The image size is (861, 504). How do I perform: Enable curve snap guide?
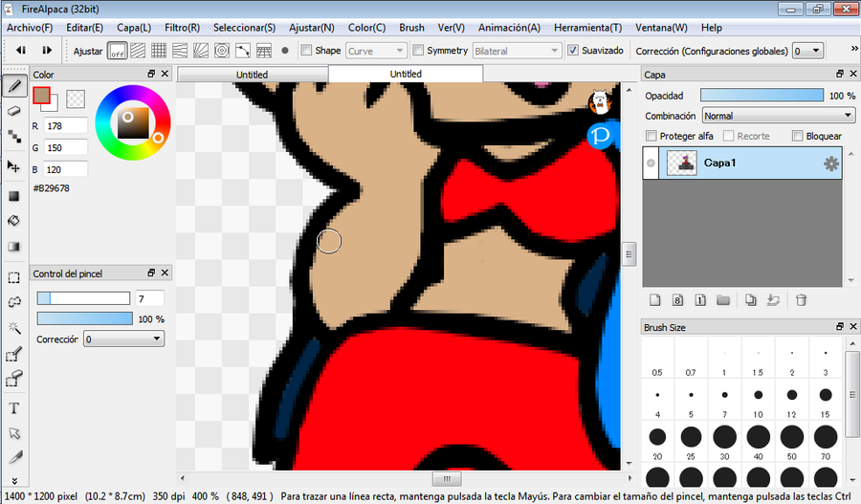tap(243, 51)
